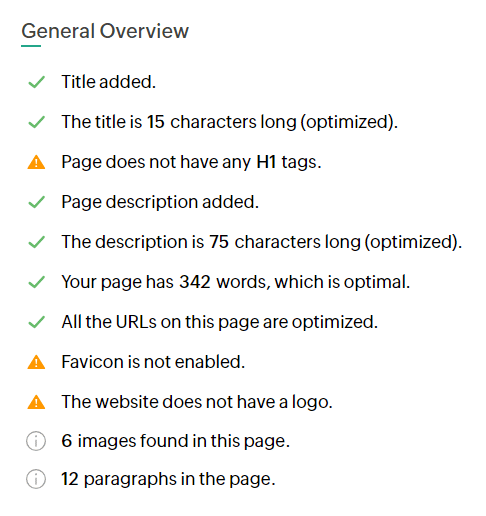Click warning icon for Favicon not enabled
The width and height of the screenshot is (486, 516).
coord(36,362)
